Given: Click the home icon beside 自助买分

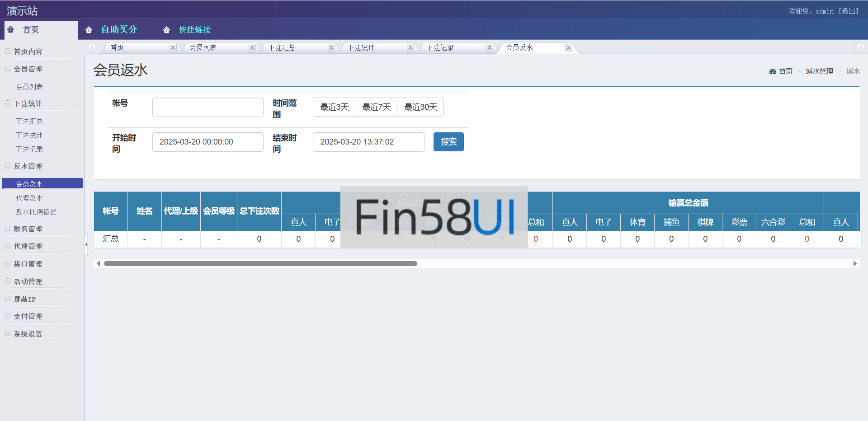Looking at the screenshot, I should click(89, 30).
